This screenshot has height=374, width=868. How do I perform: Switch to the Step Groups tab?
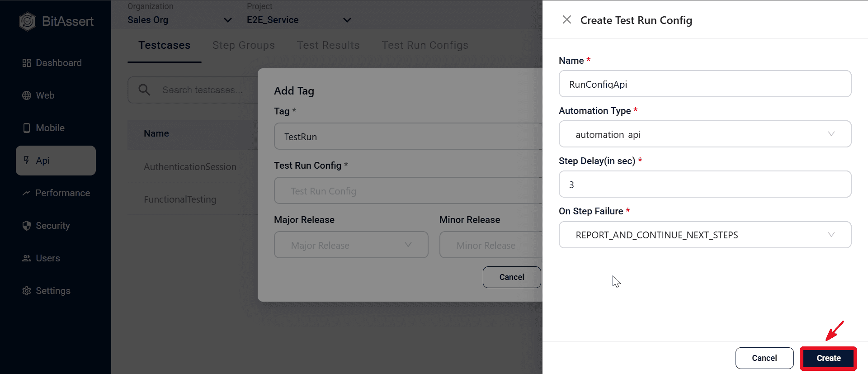pyautogui.click(x=244, y=45)
